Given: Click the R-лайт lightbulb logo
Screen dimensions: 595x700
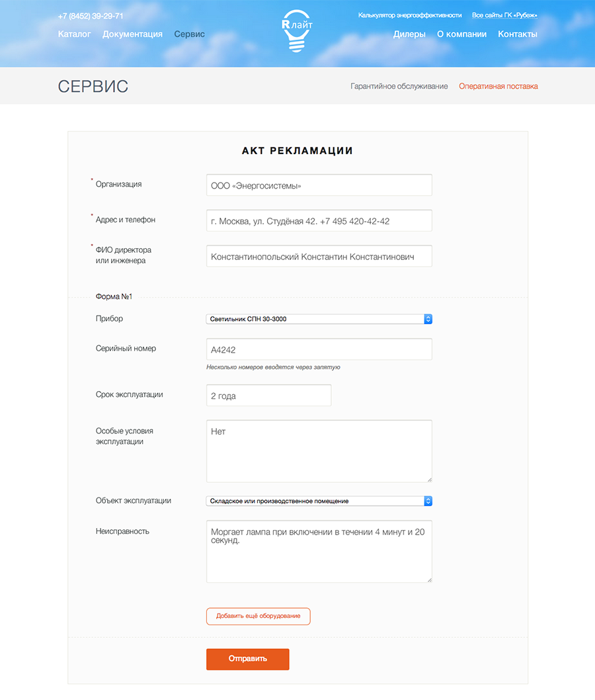Looking at the screenshot, I should (x=297, y=30).
